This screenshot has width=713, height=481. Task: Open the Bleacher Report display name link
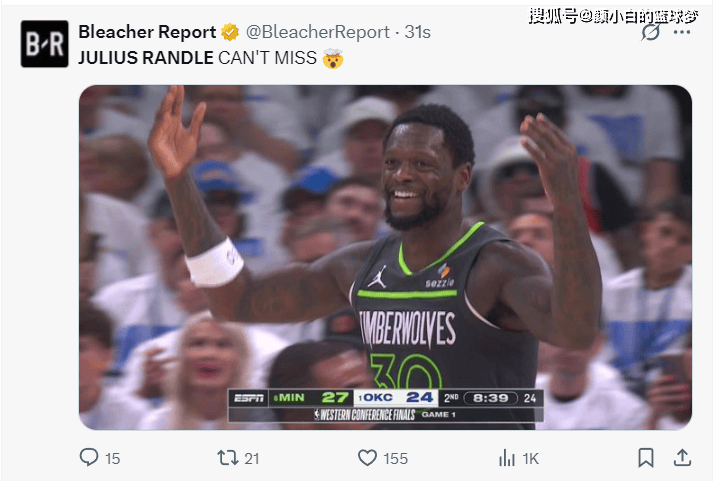[147, 32]
